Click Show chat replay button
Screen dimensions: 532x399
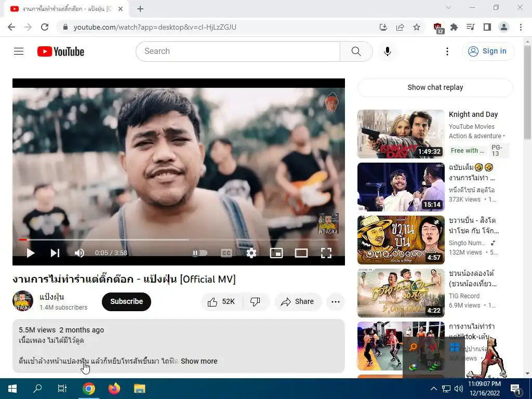tap(435, 87)
